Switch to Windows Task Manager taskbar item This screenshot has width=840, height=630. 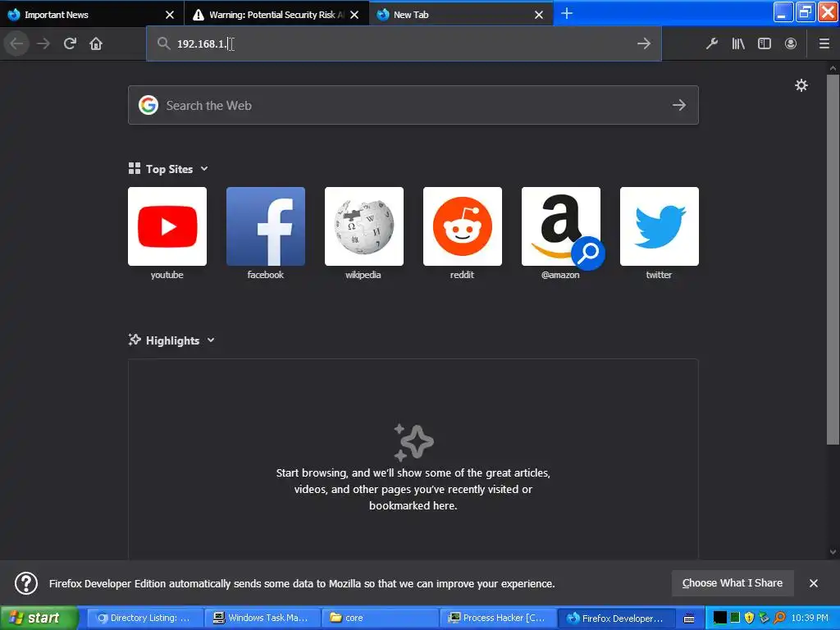pyautogui.click(x=262, y=618)
